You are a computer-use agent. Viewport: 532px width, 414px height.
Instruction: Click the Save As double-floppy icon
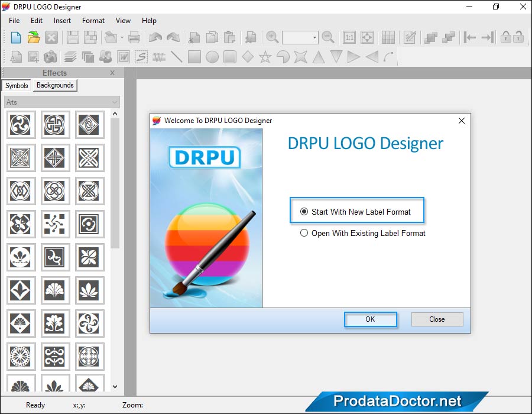[90, 37]
